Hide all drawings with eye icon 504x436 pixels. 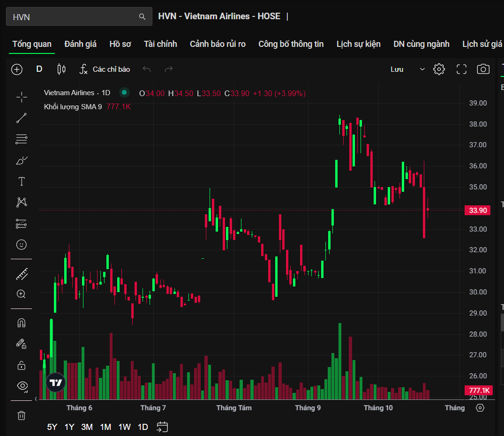pos(22,386)
